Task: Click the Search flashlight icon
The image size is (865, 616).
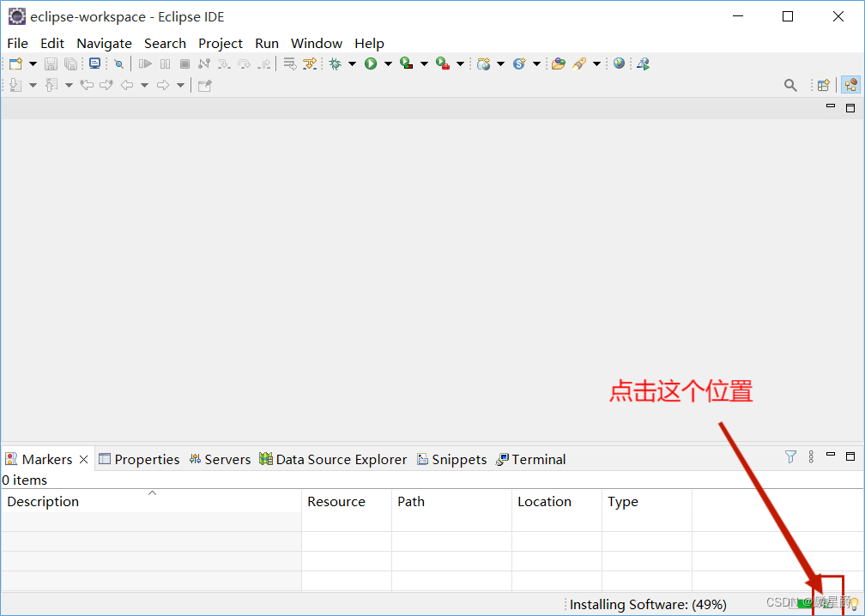Action: point(578,64)
